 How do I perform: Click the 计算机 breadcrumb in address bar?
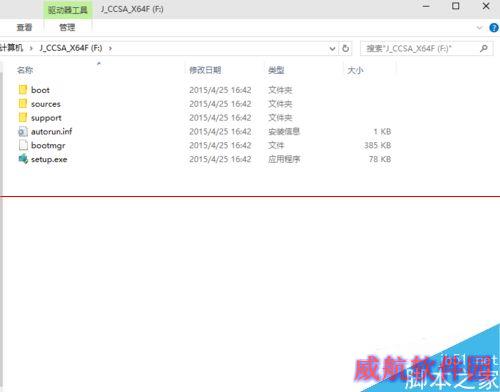tap(12, 48)
